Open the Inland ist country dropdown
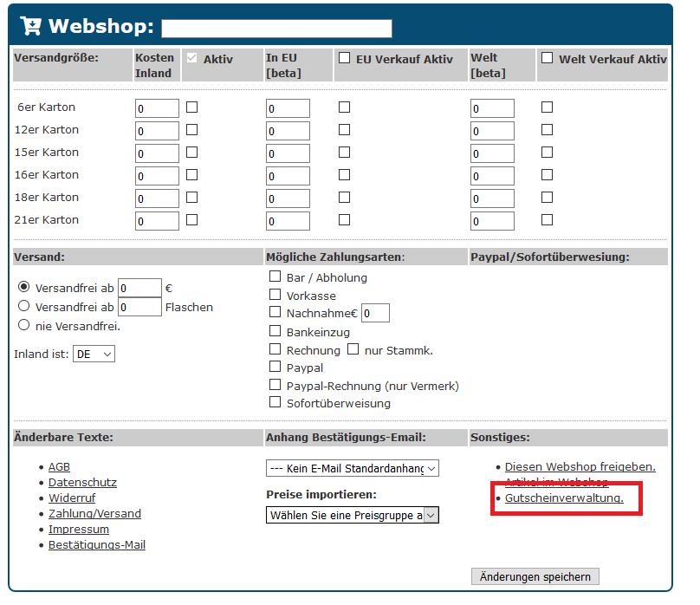The image size is (700, 605). tap(94, 354)
